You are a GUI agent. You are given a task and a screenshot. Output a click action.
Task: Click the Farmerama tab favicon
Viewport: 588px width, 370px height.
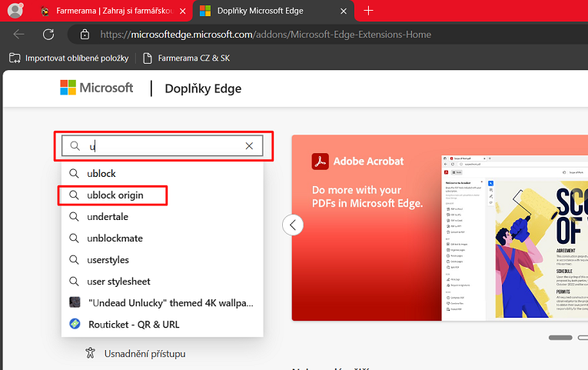click(x=45, y=12)
